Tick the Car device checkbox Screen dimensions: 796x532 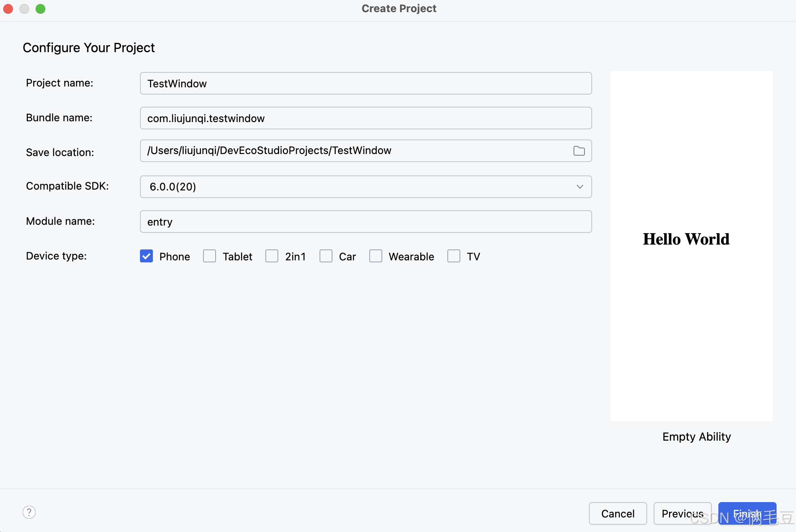coord(326,256)
